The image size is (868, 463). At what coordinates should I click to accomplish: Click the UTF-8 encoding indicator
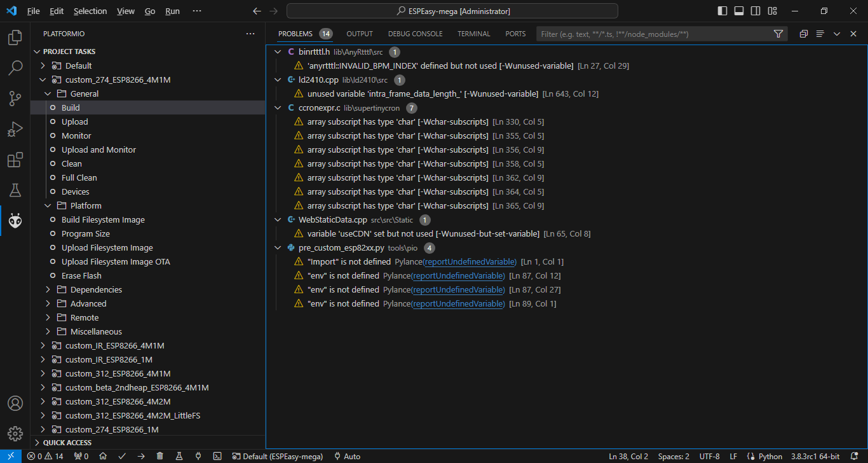pos(709,456)
